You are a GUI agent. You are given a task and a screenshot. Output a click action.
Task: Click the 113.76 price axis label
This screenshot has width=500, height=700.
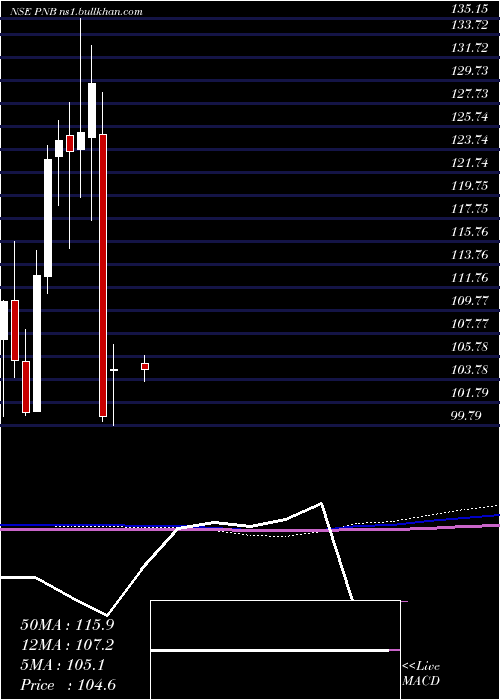coord(470,255)
